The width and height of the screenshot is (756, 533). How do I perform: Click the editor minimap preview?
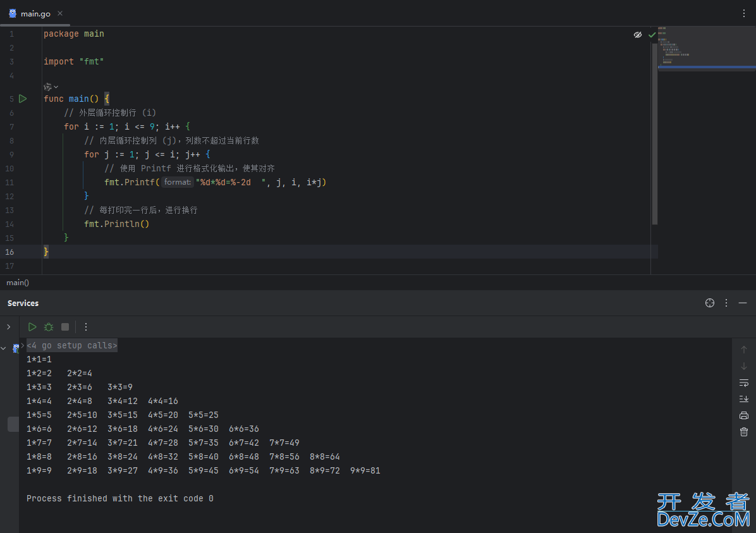pos(706,48)
